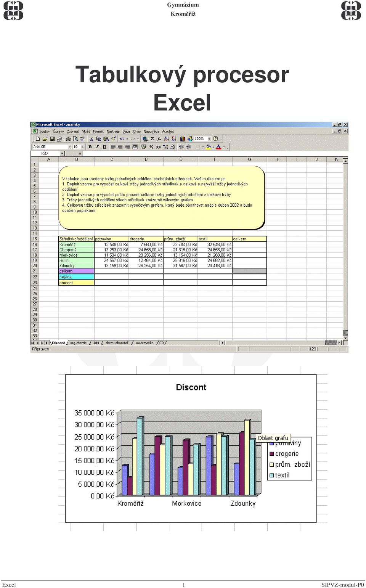This screenshot has width=366, height=588.
Task: Toggle Italic formatting
Action: coord(97,147)
